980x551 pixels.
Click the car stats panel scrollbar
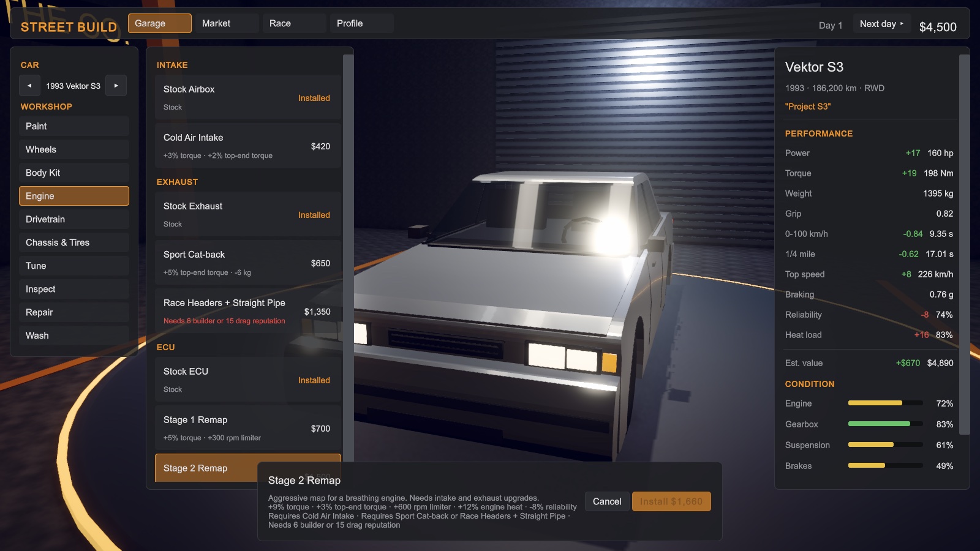(964, 245)
